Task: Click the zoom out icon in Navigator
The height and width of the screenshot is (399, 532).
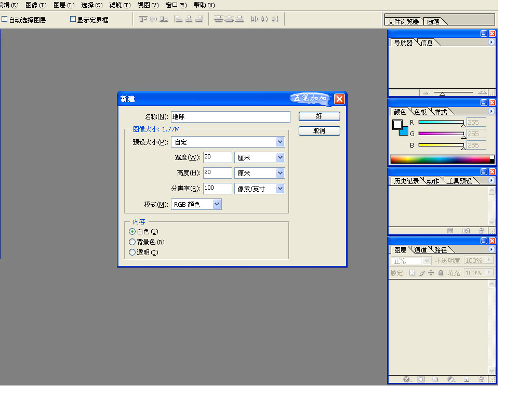Action: click(x=426, y=92)
